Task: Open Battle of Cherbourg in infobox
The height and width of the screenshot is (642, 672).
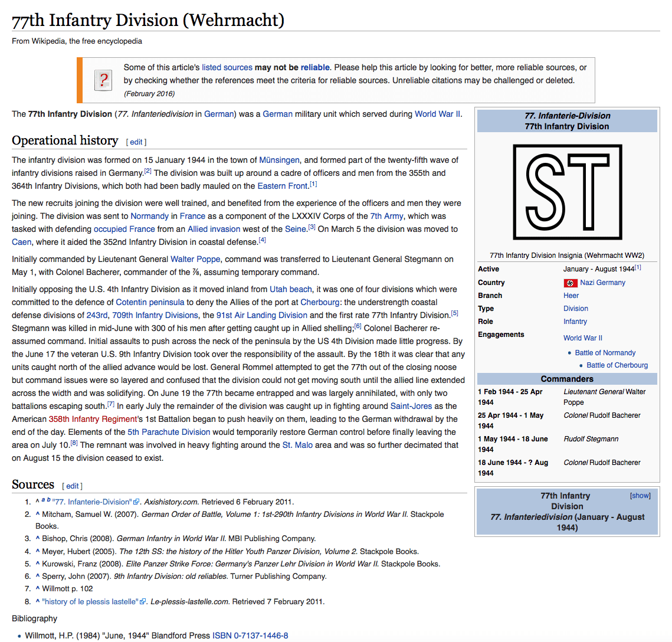Action: [x=617, y=365]
